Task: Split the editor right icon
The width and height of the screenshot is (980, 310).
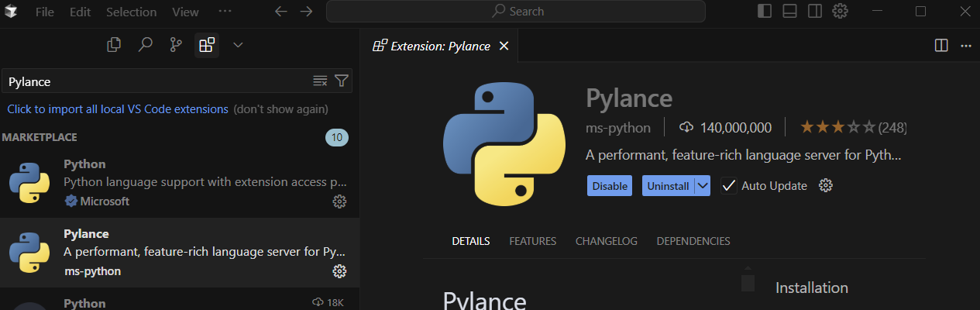Action: point(941,46)
